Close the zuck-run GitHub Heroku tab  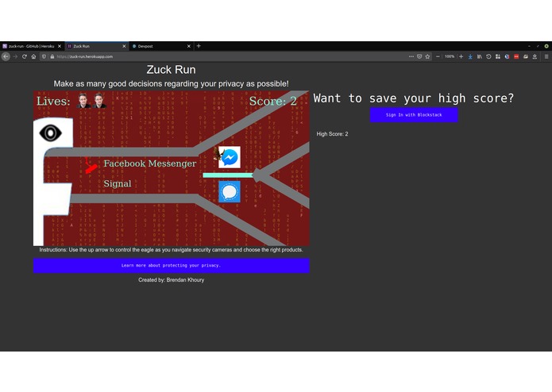(x=60, y=46)
